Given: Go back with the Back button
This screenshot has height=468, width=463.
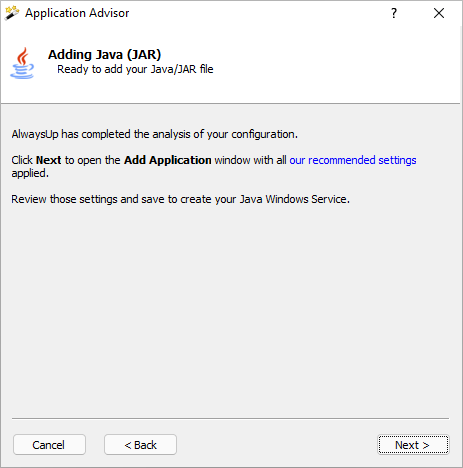Looking at the screenshot, I should click(140, 445).
